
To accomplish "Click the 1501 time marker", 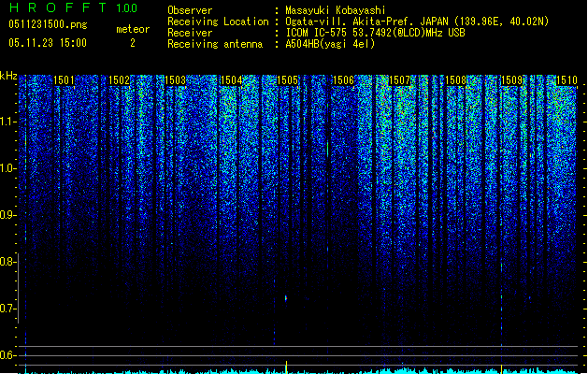I will 64,79.
